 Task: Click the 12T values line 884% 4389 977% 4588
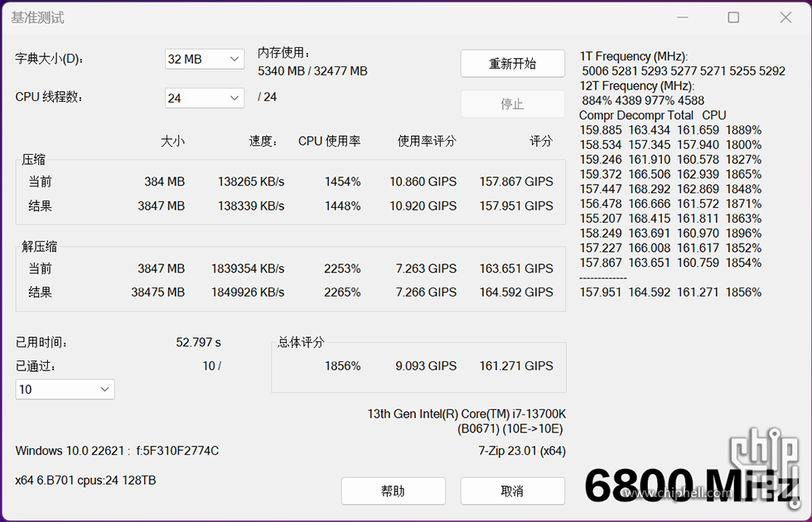click(x=643, y=100)
